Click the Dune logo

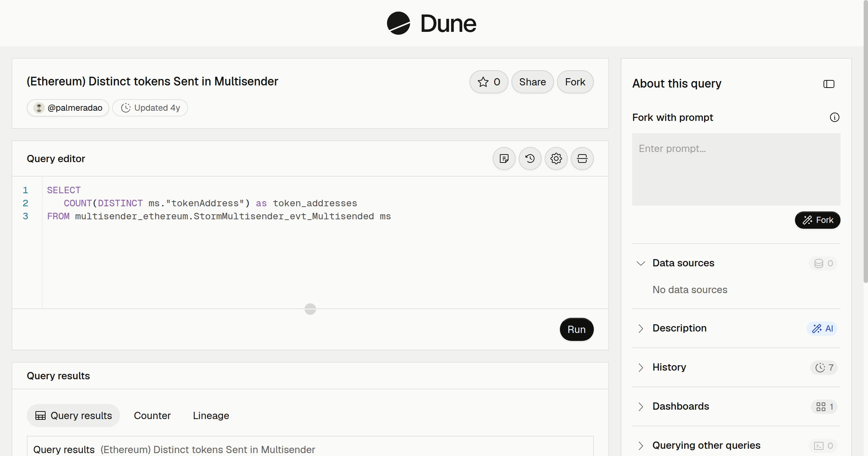(431, 23)
